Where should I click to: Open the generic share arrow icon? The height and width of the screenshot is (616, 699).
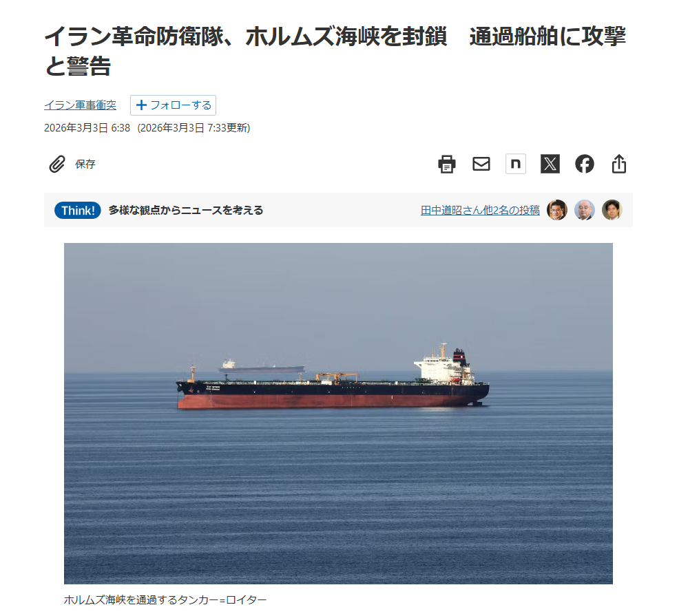[x=618, y=164]
